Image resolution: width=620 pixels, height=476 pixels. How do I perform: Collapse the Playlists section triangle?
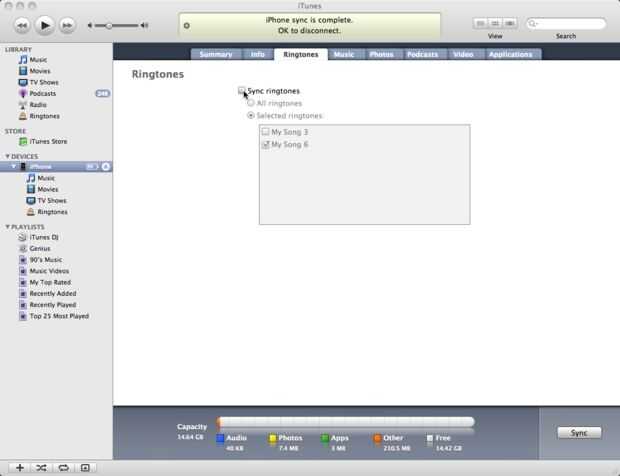tap(7, 227)
